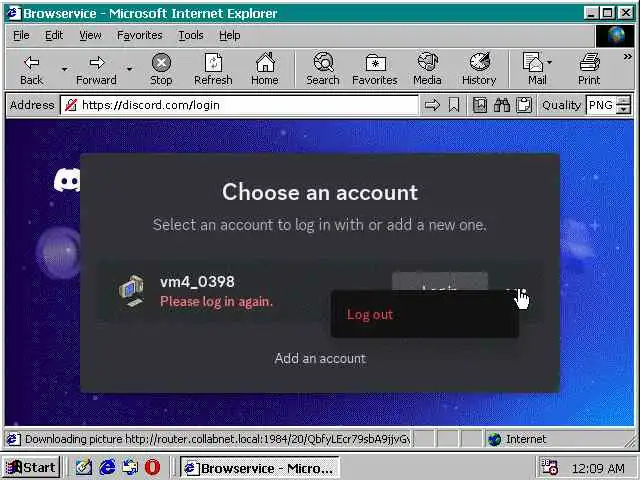
Task: Open the View menu
Action: click(90, 36)
